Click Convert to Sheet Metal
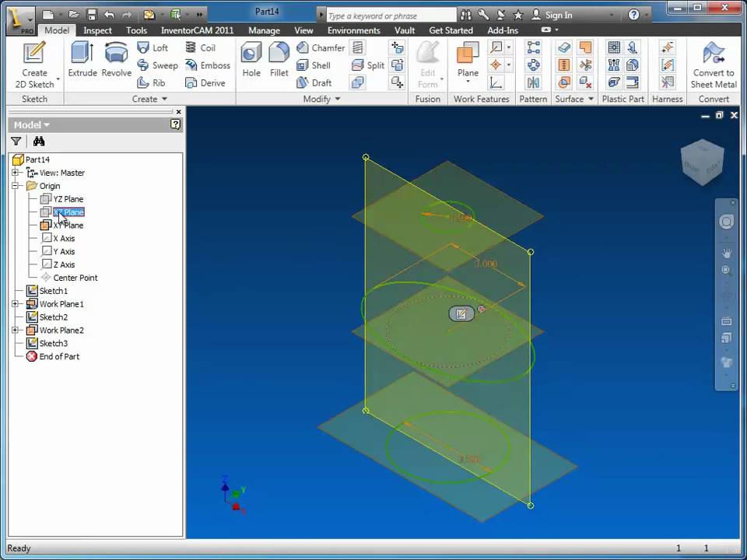Viewport: 747px width, 560px height. point(714,65)
